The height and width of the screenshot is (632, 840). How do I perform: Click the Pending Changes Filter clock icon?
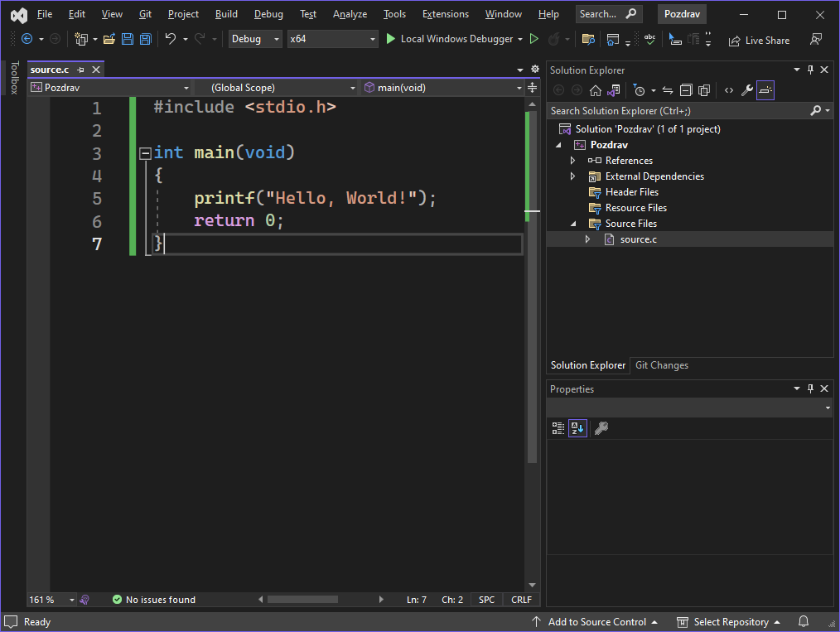(639, 90)
